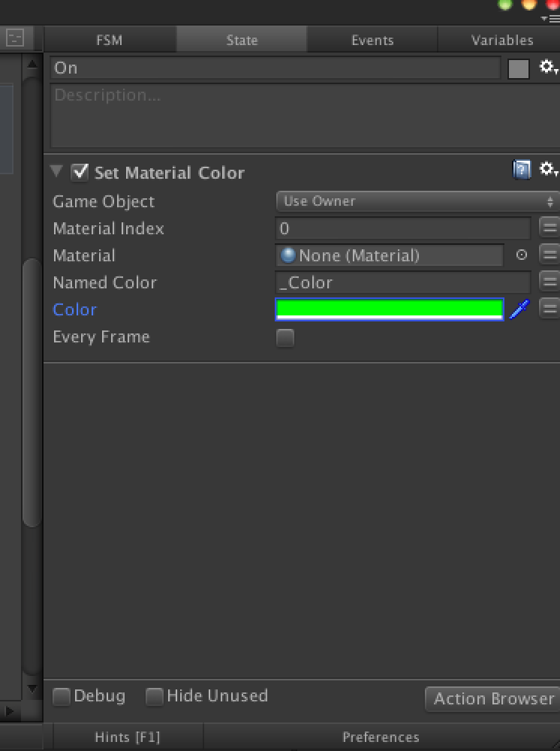Pick a color with the eyedropper tool

519,309
